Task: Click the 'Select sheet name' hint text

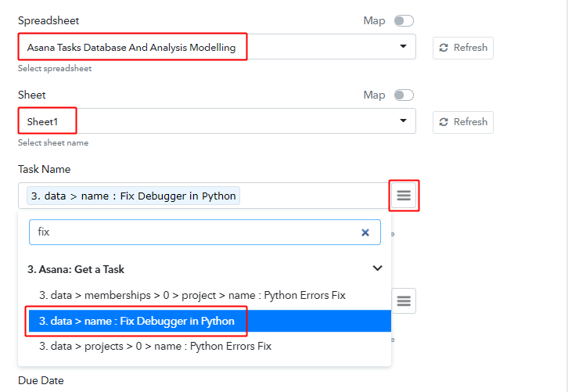Action: (53, 142)
